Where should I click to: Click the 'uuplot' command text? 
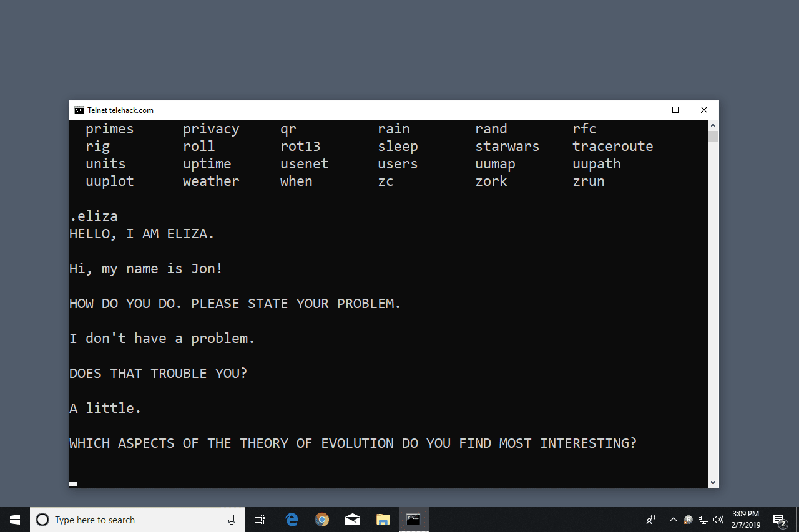110,181
